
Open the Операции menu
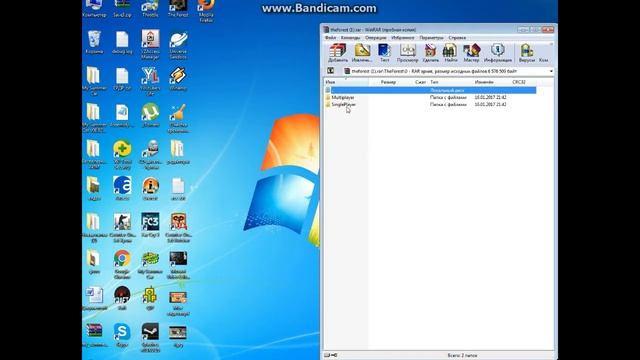coord(376,38)
